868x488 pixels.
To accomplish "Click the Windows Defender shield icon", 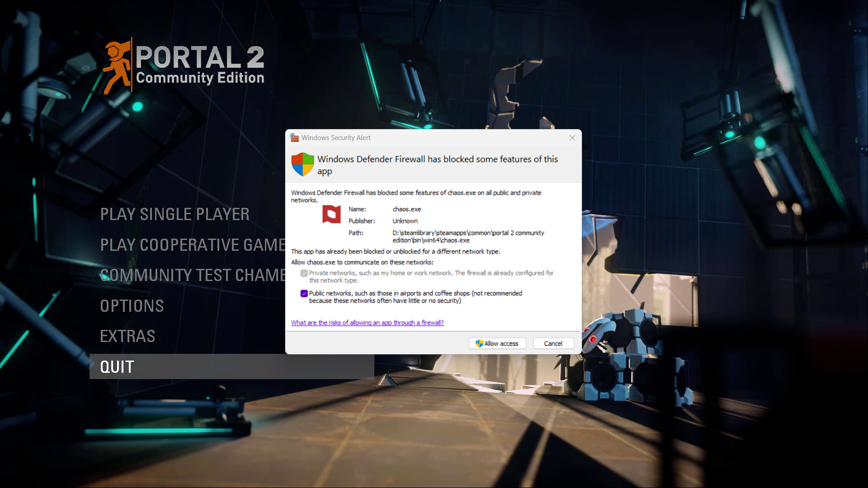I will point(302,164).
